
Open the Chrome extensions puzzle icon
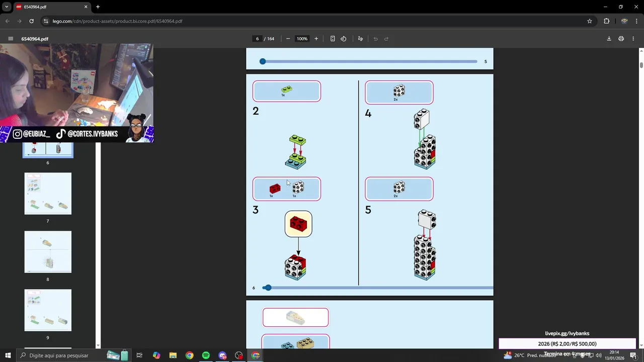(x=606, y=21)
